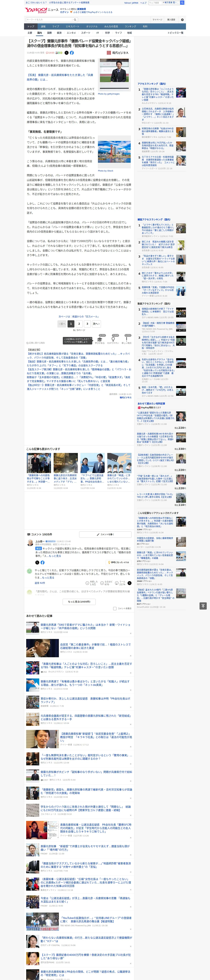This screenshot has width=210, height=980.
Task: Click the ヘルプ link in top bar
Action: (143, 3)
